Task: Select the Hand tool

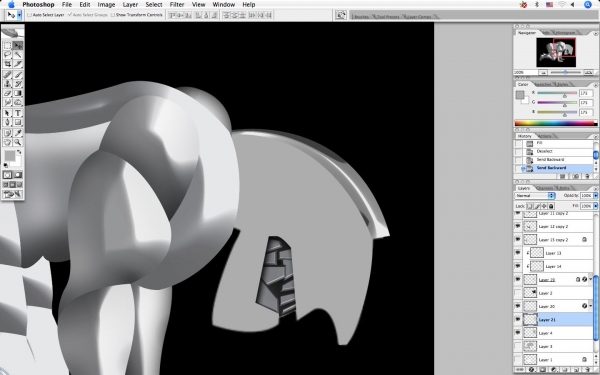Action: (7, 142)
